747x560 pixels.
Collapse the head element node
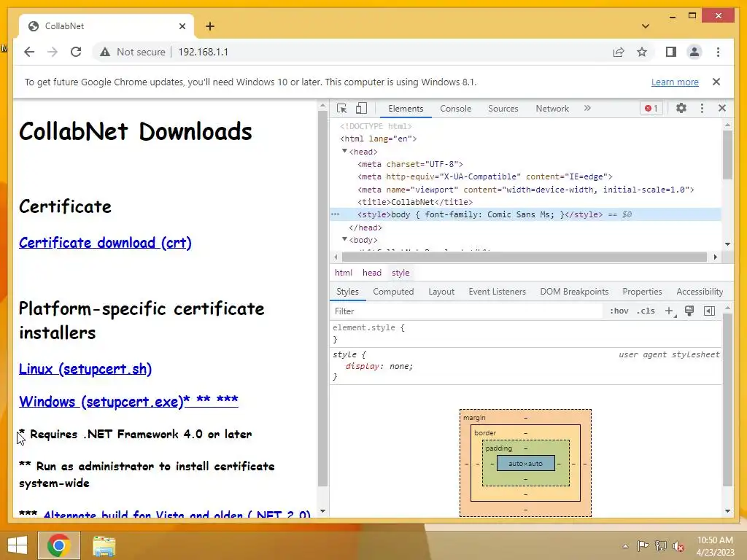[344, 151]
